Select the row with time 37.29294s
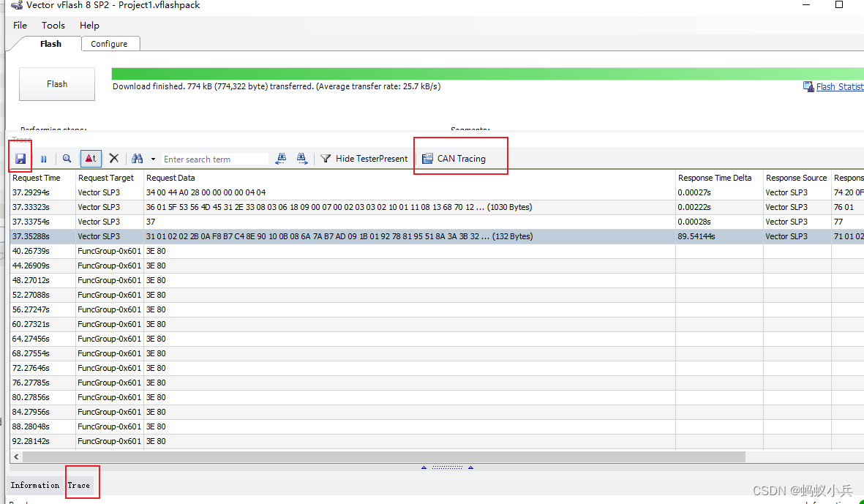The image size is (864, 504). [437, 193]
